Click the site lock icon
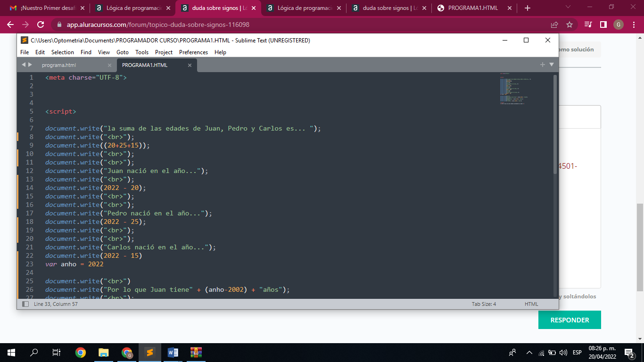This screenshot has width=644, height=362. click(x=59, y=25)
